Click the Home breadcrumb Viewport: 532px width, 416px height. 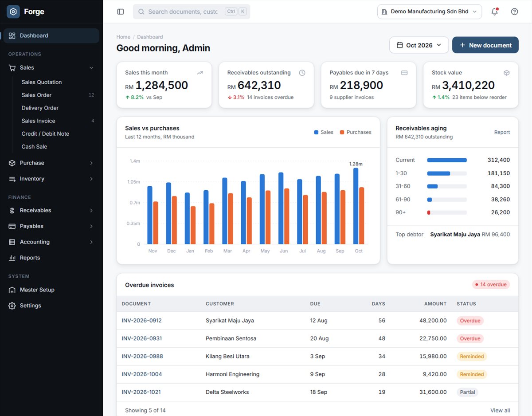(x=123, y=37)
